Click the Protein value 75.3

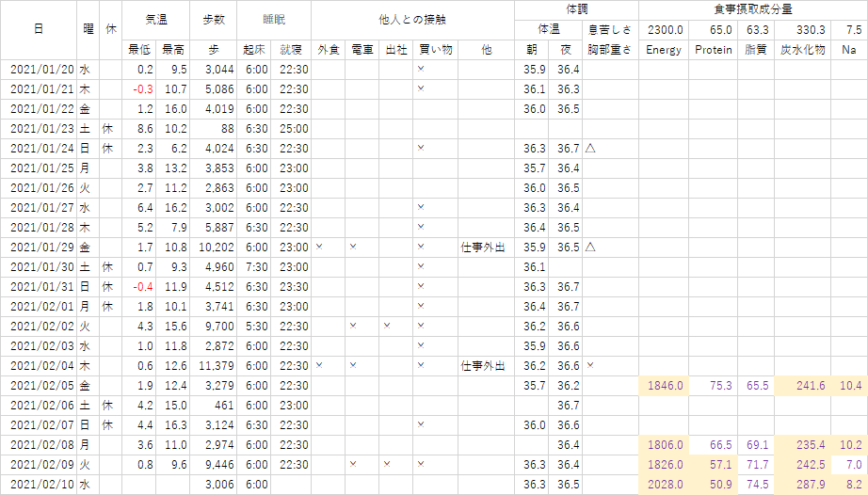[x=714, y=385]
